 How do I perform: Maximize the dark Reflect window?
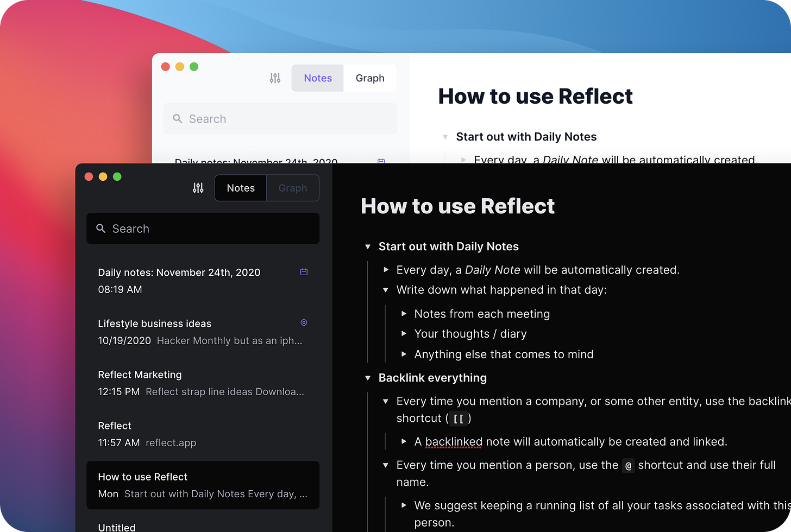click(117, 176)
